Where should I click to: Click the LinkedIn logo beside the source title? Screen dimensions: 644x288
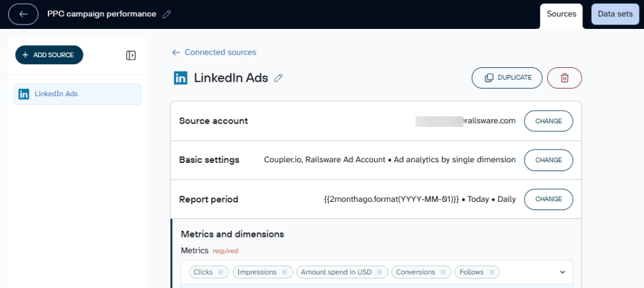[x=180, y=77]
